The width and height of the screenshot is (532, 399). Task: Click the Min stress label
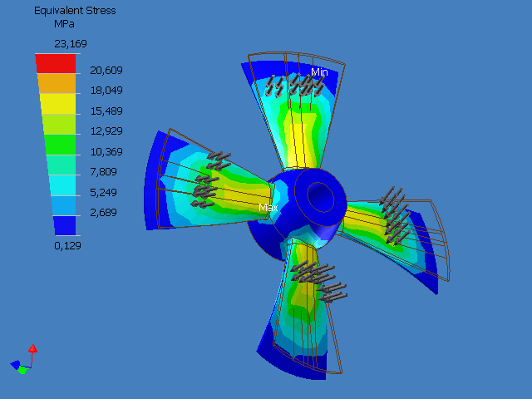pyautogui.click(x=319, y=72)
